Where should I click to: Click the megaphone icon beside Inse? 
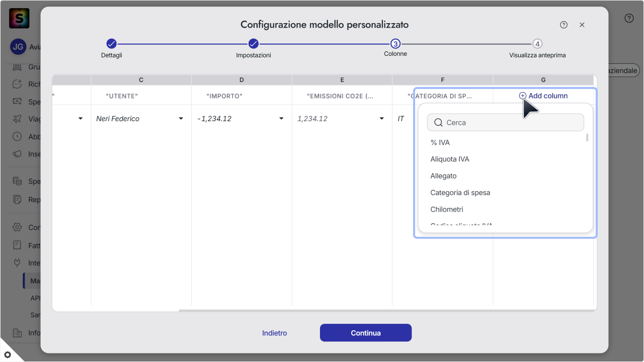pos(17,154)
